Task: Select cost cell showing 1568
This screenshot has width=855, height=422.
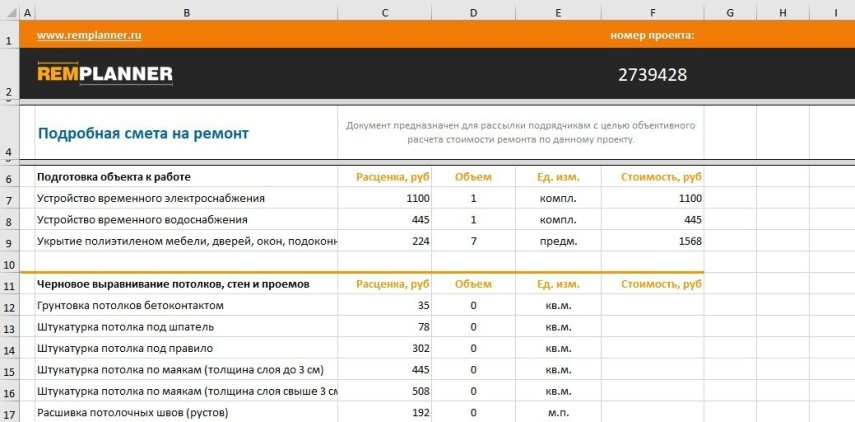Action: tap(652, 241)
